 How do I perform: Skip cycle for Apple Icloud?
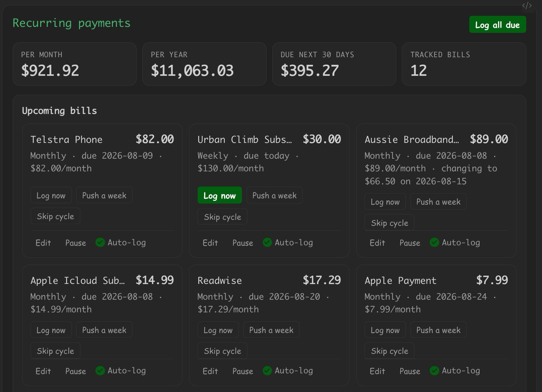pos(55,351)
